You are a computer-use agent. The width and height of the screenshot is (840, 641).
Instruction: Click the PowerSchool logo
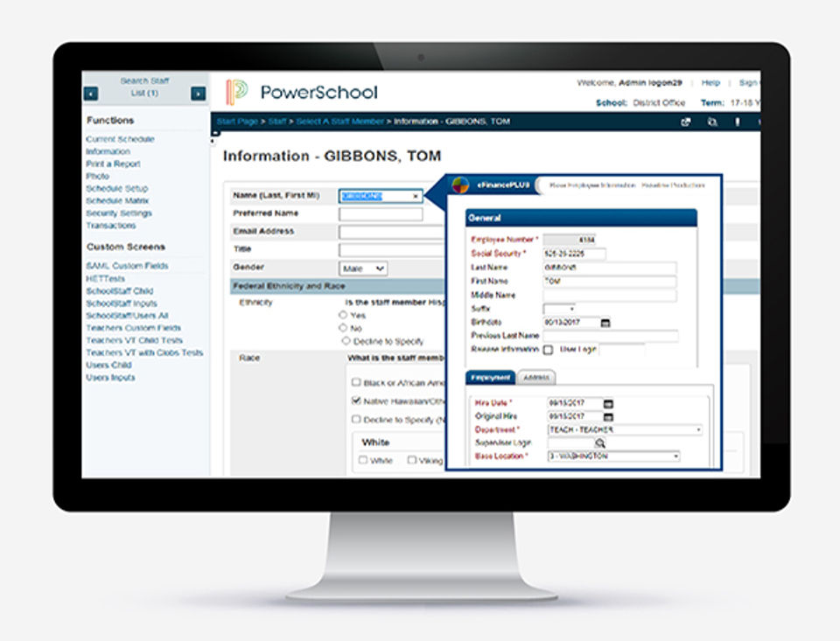(302, 92)
